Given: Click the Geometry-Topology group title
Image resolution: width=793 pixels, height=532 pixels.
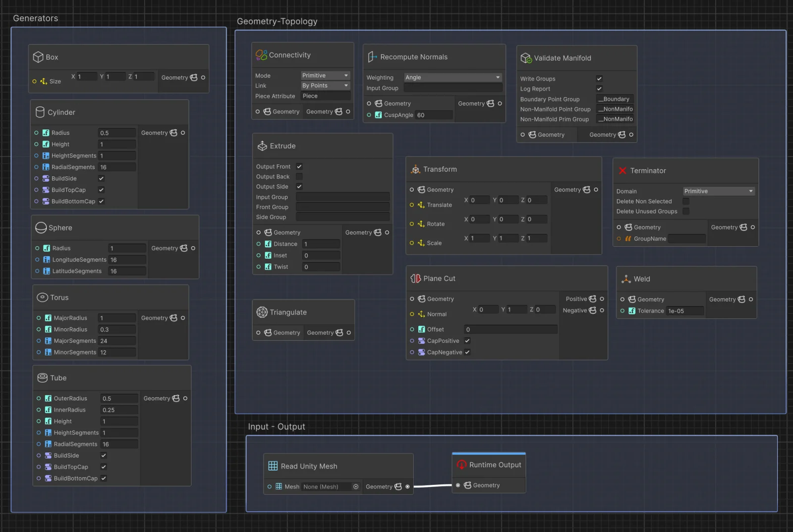Looking at the screenshot, I should [277, 21].
